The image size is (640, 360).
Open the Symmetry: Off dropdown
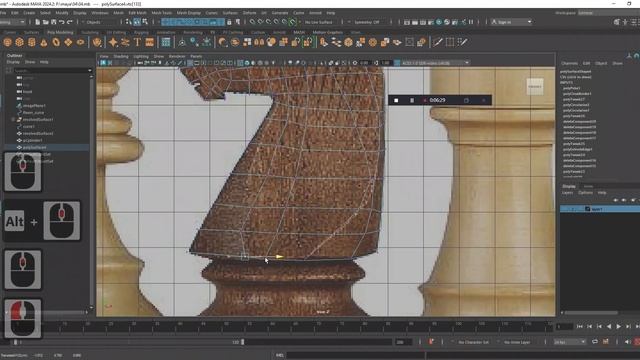tap(369, 22)
